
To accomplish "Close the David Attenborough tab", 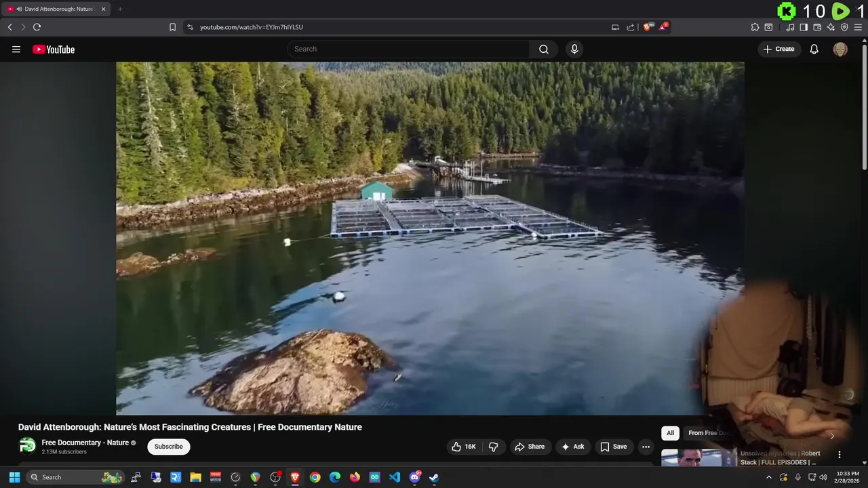I will [x=103, y=9].
